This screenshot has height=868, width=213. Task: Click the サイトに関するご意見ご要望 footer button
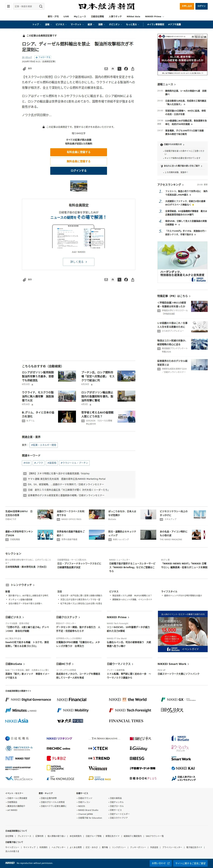tap(190, 863)
